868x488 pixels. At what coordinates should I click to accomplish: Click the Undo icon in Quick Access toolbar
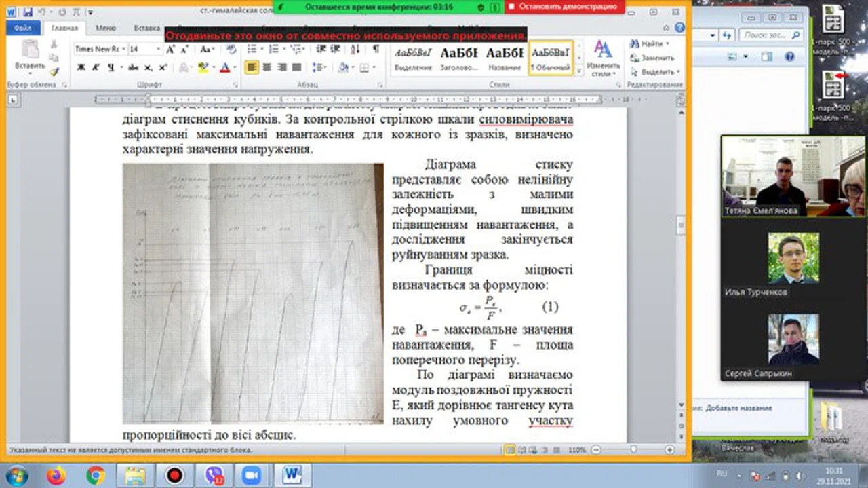point(41,12)
